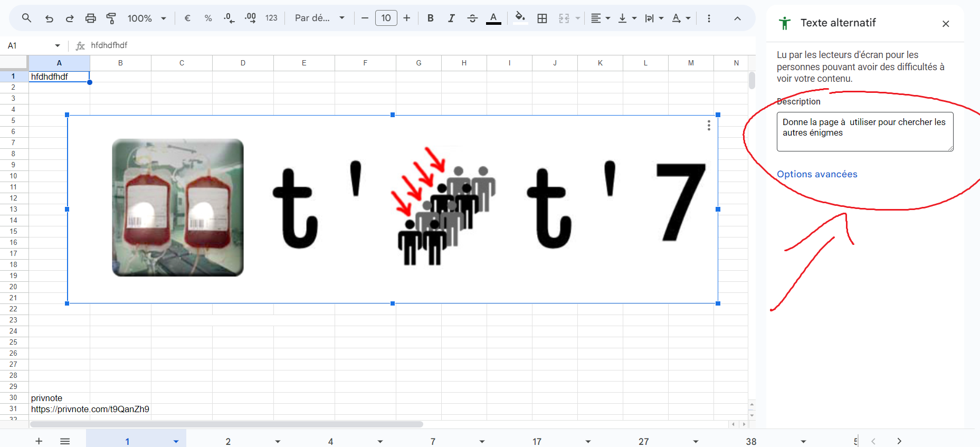Select the blood bags picture in the image
The width and height of the screenshot is (980, 447).
(x=178, y=207)
